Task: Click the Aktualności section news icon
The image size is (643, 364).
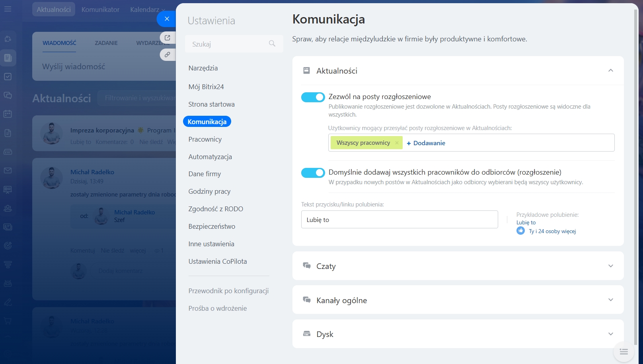Action: coord(306,70)
